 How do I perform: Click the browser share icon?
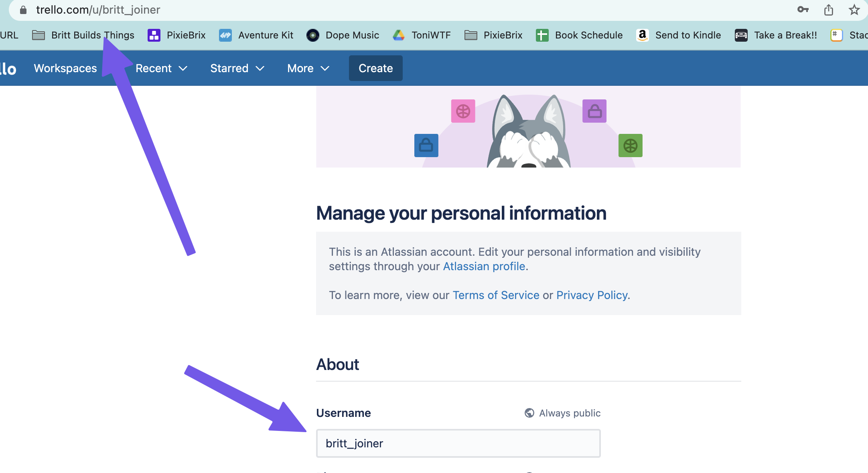[x=829, y=10]
